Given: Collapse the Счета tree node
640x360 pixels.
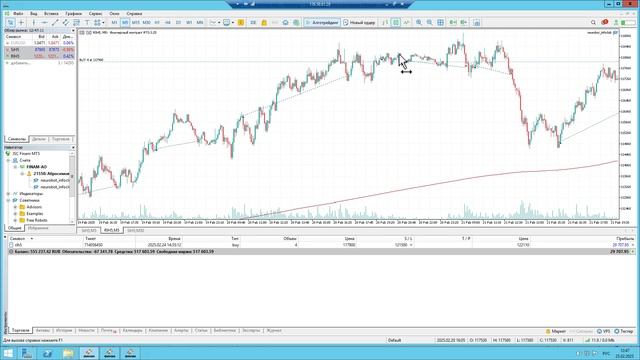Looking at the screenshot, I should [x=9, y=160].
